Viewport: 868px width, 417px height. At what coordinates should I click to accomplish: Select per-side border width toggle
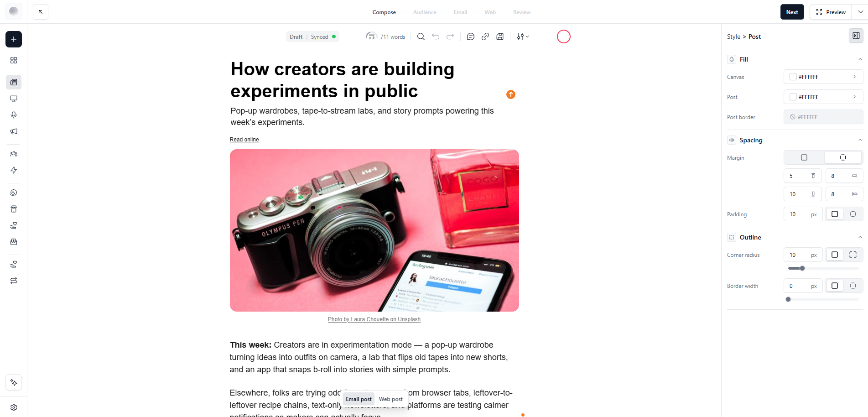(853, 286)
